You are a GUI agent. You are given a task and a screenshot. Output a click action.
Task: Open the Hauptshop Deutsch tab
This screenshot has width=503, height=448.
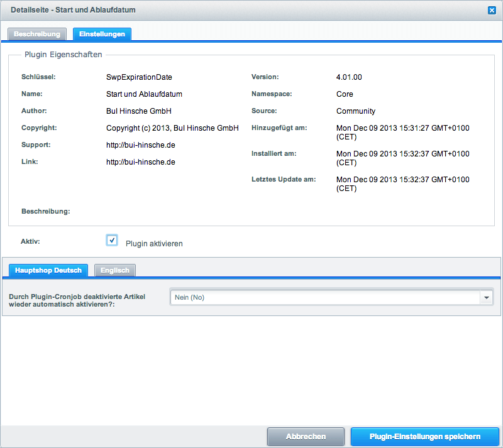(x=48, y=270)
